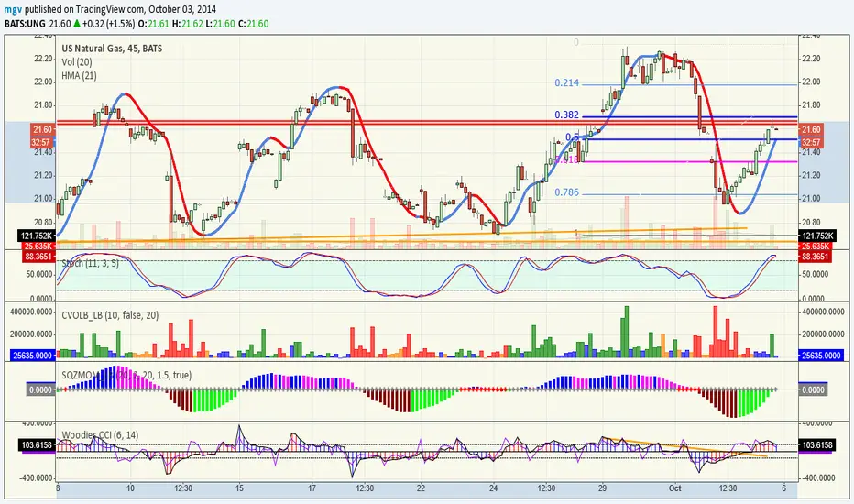The image size is (854, 504).
Task: Click red 21.60 price tag on left scale
Action: click(42, 129)
